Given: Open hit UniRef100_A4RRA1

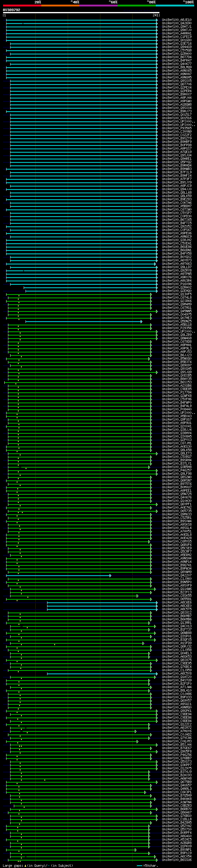Looking at the screenshot, I should pyautogui.click(x=177, y=33).
